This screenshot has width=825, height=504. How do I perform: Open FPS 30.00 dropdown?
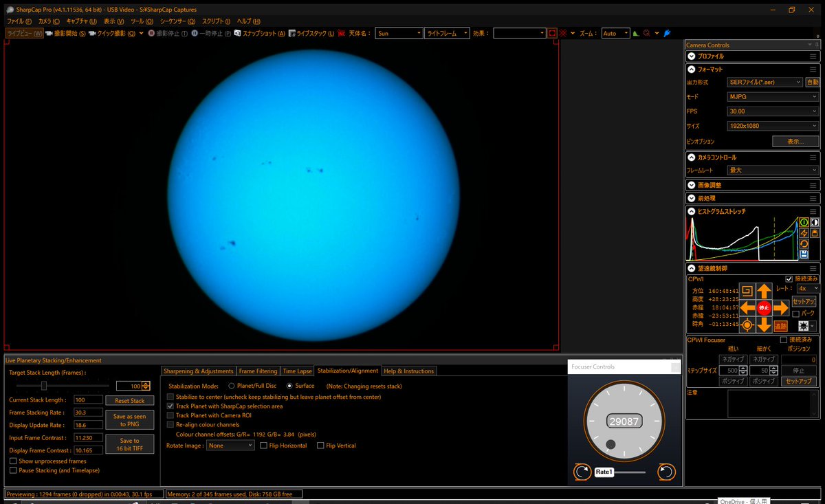[x=773, y=111]
